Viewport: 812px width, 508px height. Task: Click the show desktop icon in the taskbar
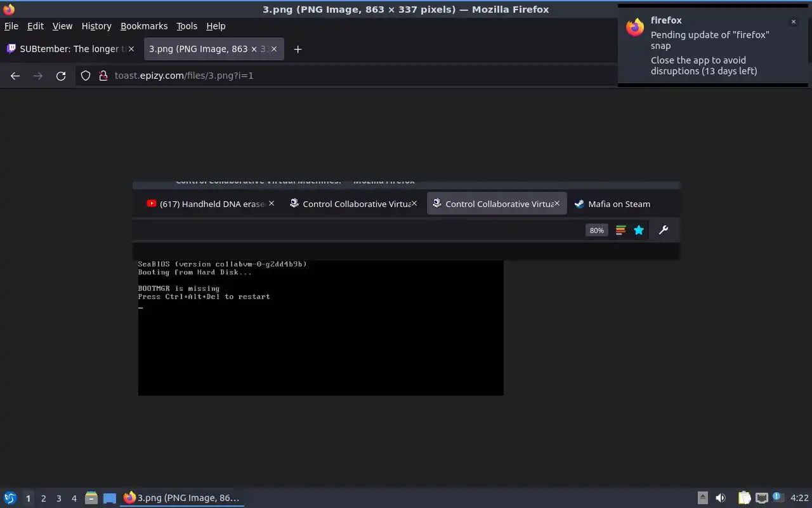tap(110, 498)
